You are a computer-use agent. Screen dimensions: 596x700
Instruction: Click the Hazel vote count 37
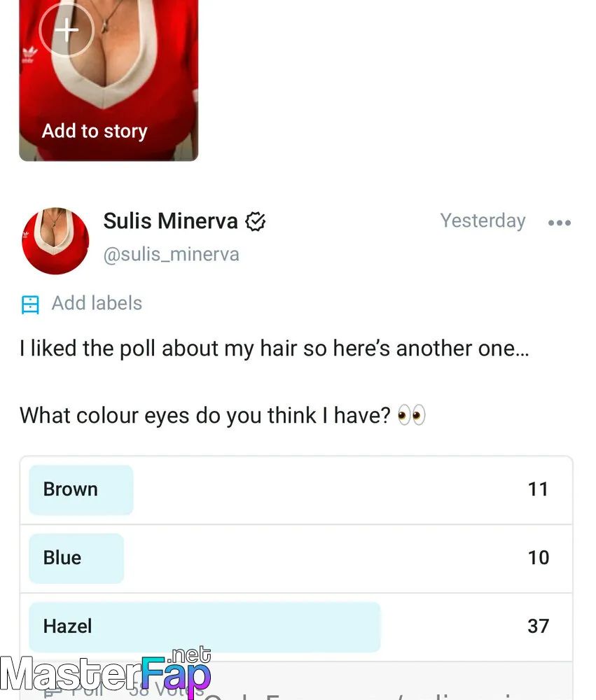click(538, 626)
